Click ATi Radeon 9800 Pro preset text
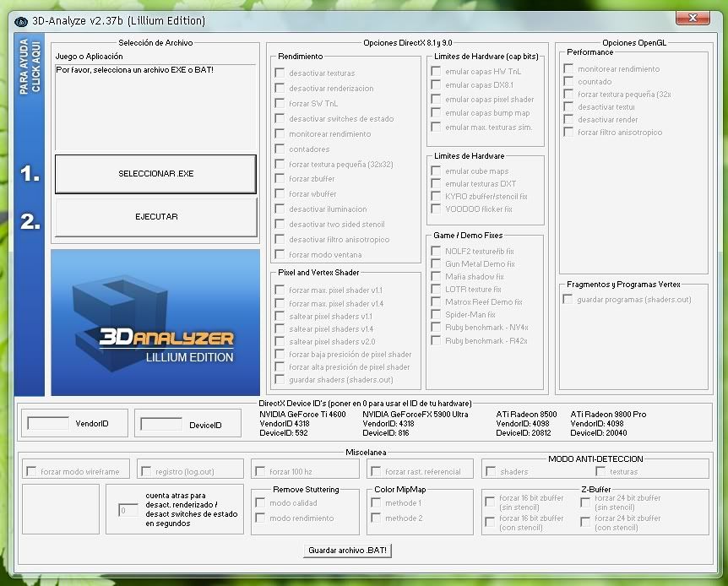The width and height of the screenshot is (728, 586). tap(608, 415)
